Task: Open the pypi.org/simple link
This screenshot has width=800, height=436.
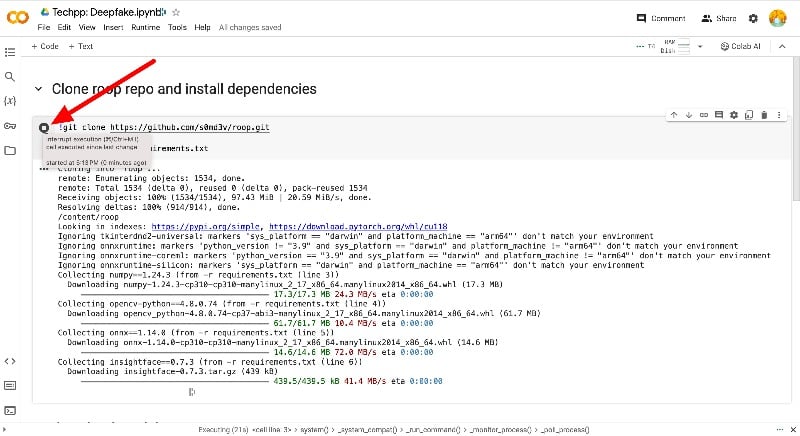Action: (205, 226)
